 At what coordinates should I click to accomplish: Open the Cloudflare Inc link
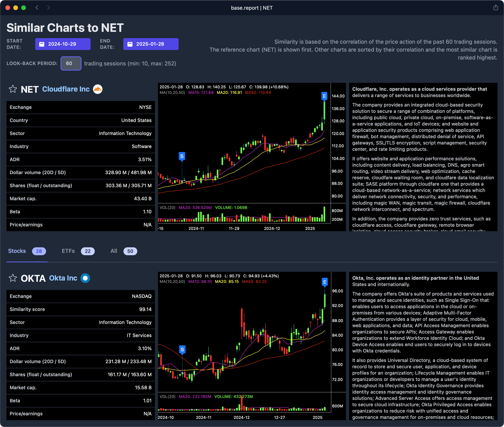(66, 89)
